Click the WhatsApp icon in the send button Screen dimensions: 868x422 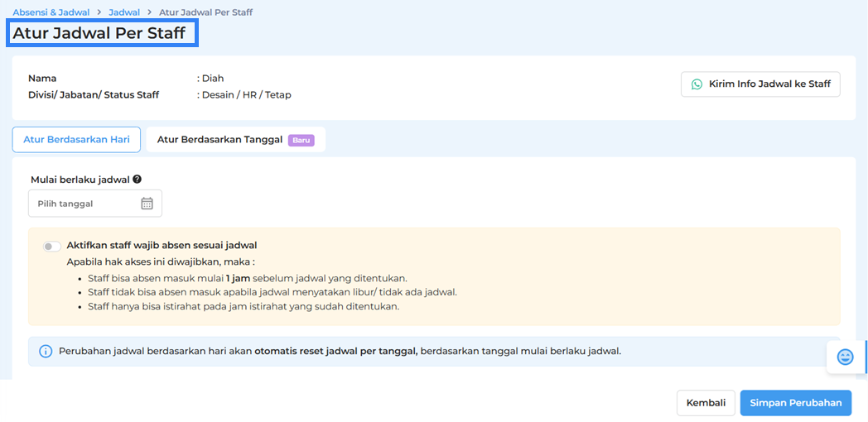pyautogui.click(x=697, y=84)
